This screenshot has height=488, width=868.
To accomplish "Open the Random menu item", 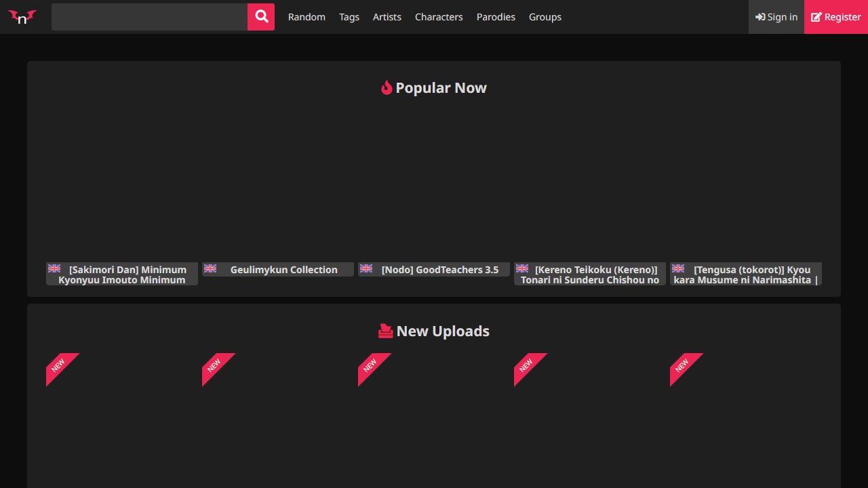I will point(307,17).
